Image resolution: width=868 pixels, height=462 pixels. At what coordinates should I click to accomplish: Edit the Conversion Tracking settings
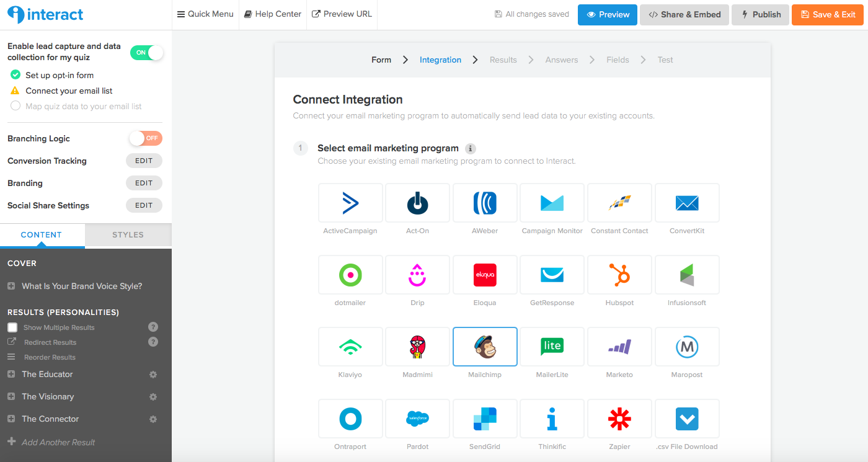pos(144,161)
